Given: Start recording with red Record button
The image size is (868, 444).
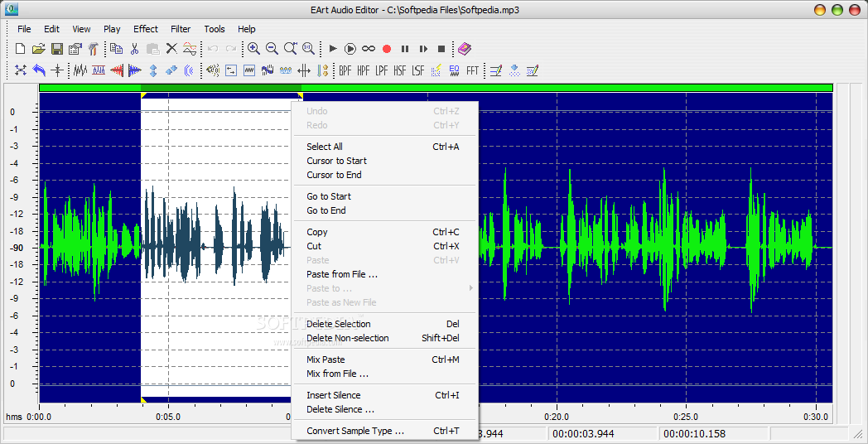Looking at the screenshot, I should point(387,49).
